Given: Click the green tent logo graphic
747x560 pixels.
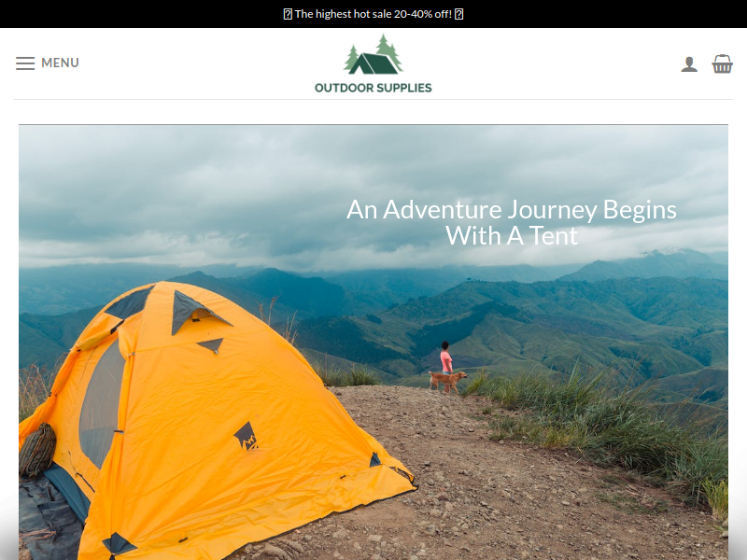Looking at the screenshot, I should coord(373,54).
